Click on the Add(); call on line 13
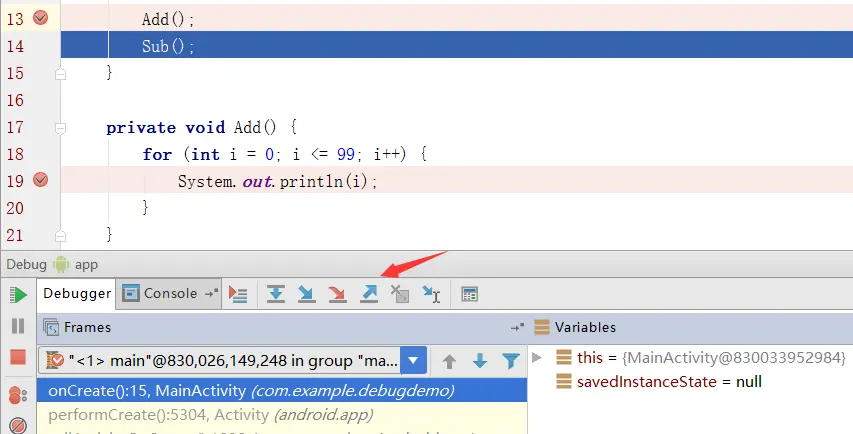 [168, 20]
